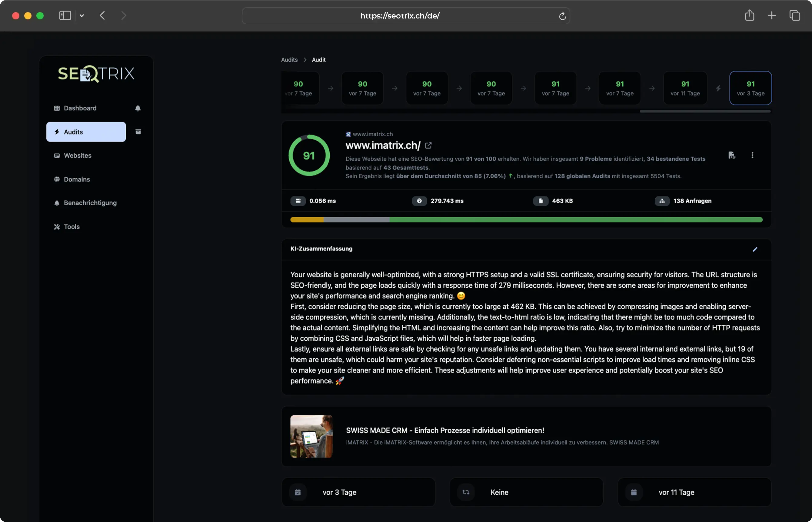Go to Websites in the sidebar

pos(78,156)
